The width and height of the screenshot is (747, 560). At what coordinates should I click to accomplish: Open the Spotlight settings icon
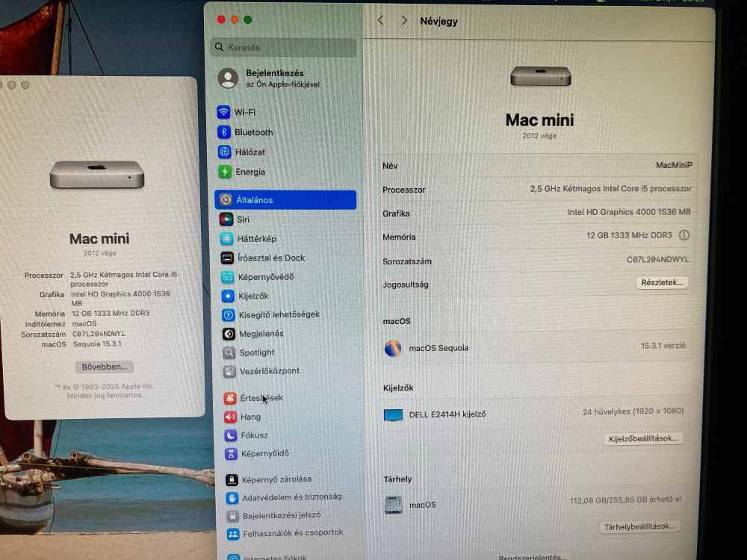[229, 352]
